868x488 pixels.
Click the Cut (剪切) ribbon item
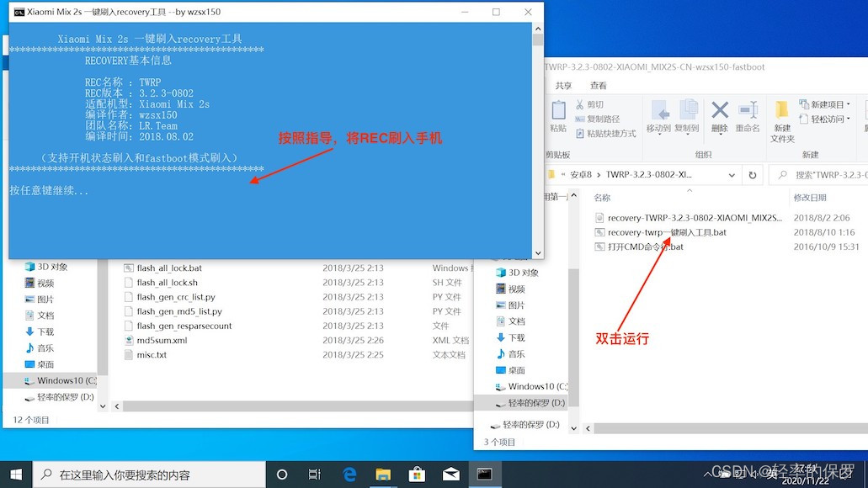(589, 104)
